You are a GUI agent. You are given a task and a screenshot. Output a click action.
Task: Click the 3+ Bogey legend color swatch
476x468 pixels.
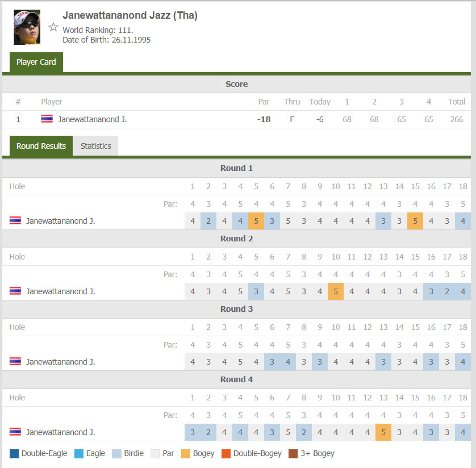(x=293, y=454)
